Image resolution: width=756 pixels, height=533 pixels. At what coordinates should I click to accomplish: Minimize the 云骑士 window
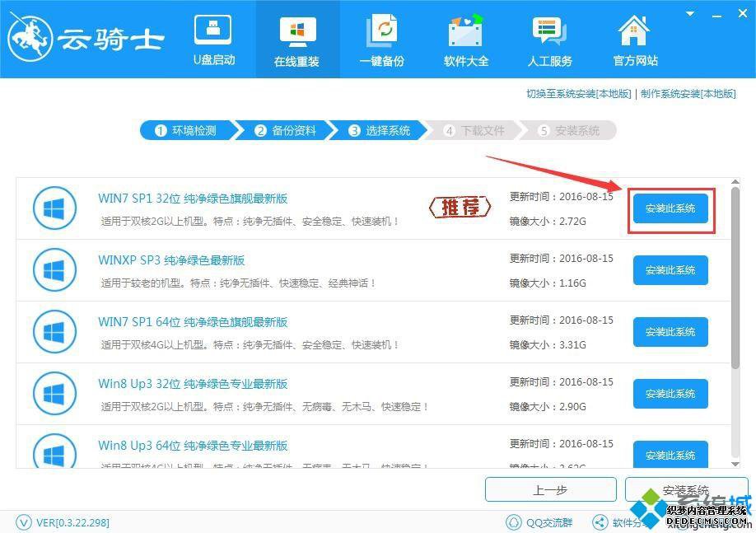pyautogui.click(x=717, y=15)
